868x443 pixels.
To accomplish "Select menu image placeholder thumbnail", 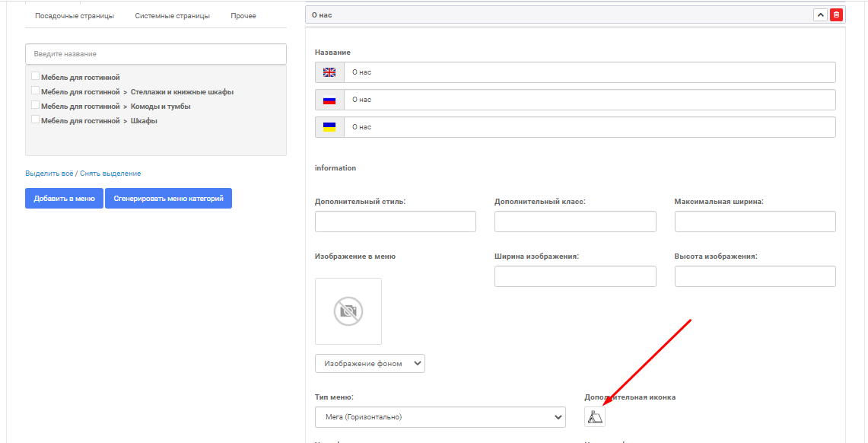I will (348, 311).
